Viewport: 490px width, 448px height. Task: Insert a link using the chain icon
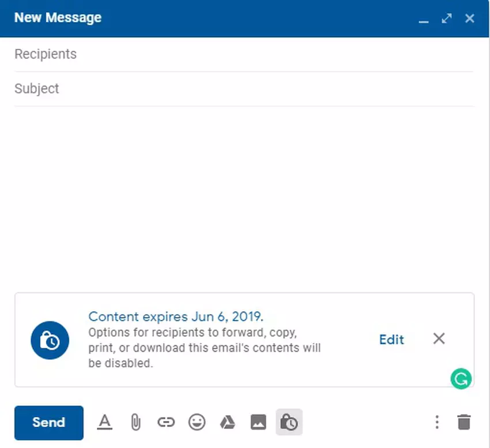(166, 423)
